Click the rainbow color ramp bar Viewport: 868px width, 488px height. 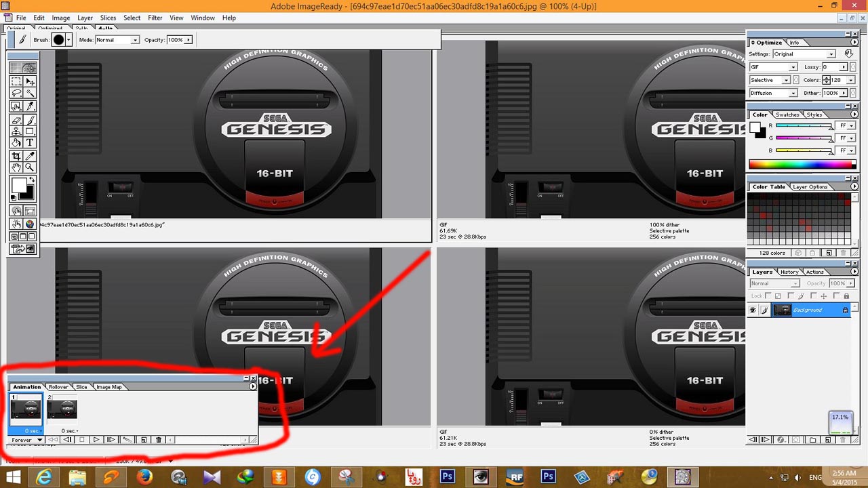click(x=802, y=164)
